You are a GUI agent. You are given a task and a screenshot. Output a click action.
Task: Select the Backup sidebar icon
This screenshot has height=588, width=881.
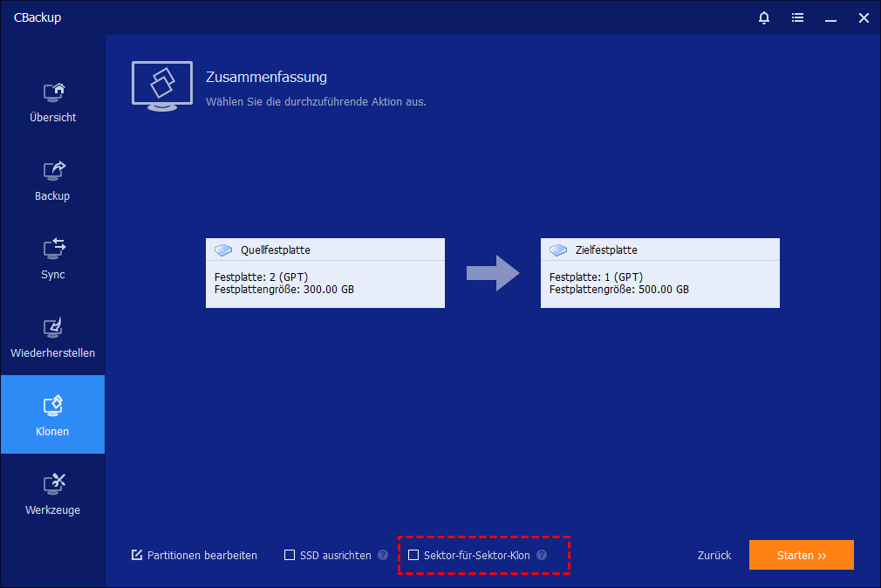(x=53, y=171)
